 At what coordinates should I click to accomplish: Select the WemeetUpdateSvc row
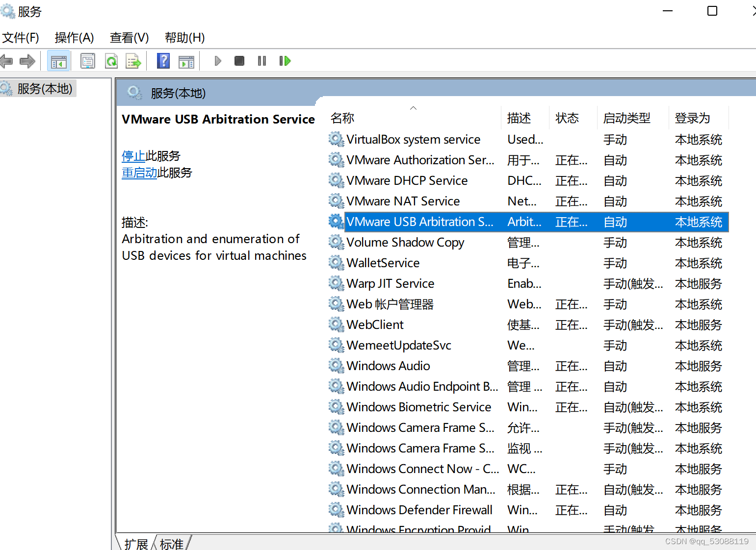(528, 346)
